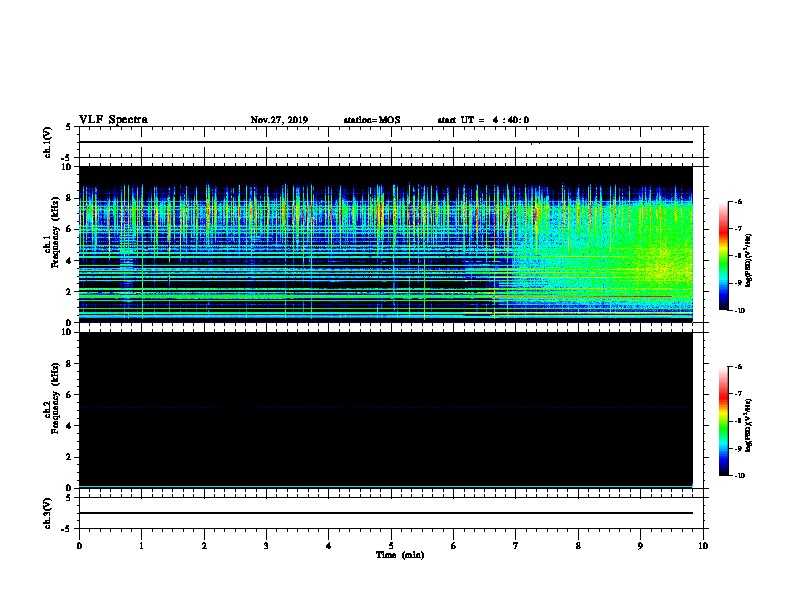Click inside the ch.1 spectrogram panel

coord(386,244)
